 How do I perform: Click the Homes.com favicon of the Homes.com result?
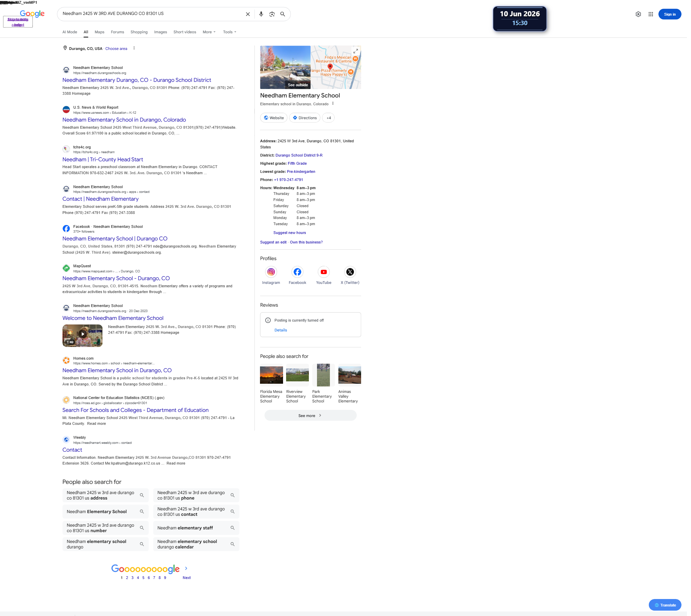click(x=66, y=360)
